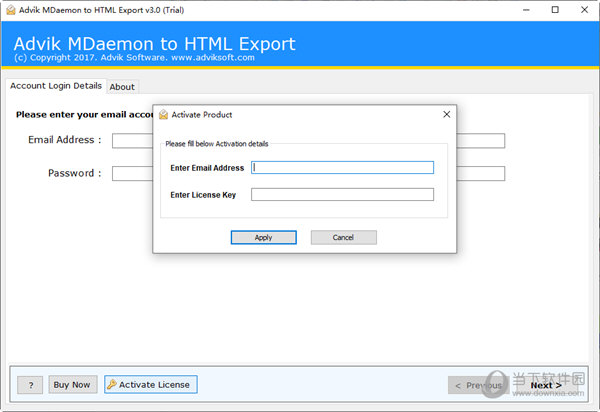The height and width of the screenshot is (412, 600).
Task: Click into the Enter License Key field
Action: click(342, 194)
